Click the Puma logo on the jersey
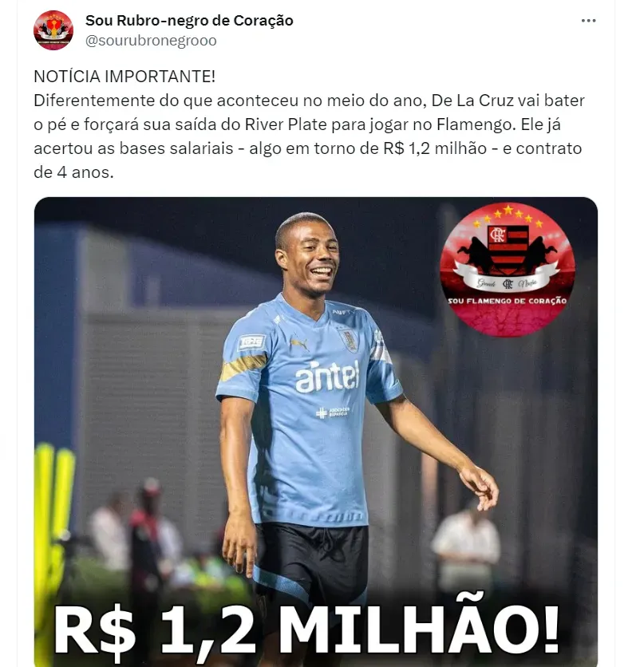 [x=299, y=342]
